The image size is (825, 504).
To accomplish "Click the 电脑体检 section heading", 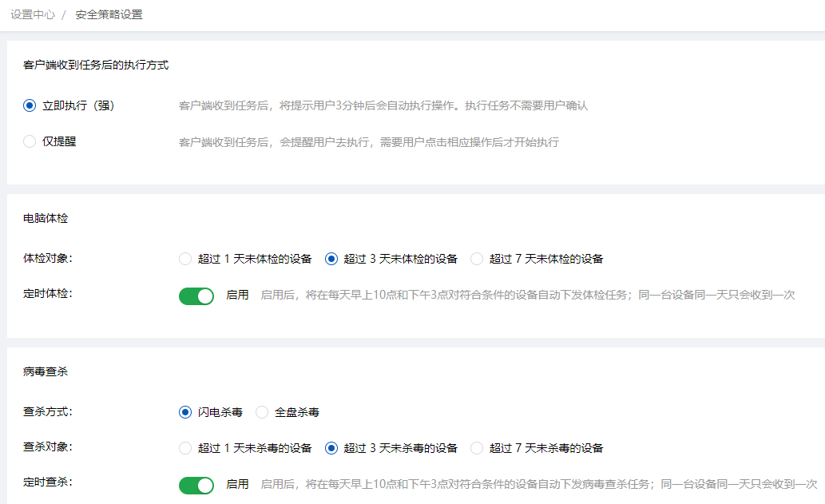I will [46, 218].
